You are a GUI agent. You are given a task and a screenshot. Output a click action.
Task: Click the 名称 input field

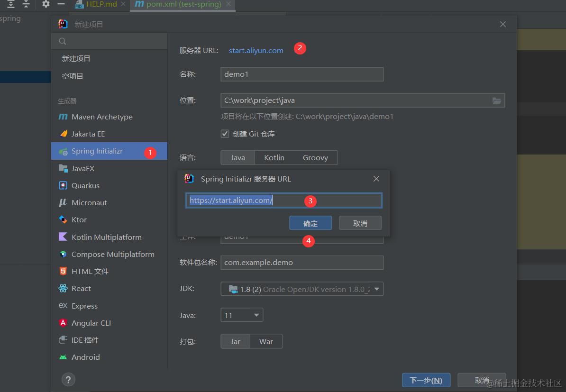302,74
